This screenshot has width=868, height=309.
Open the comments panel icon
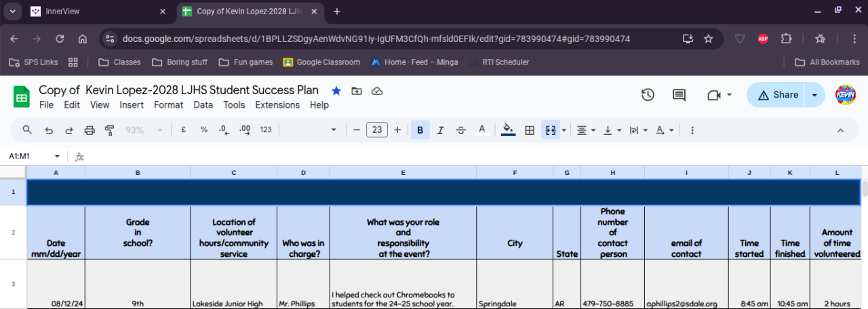(x=679, y=95)
